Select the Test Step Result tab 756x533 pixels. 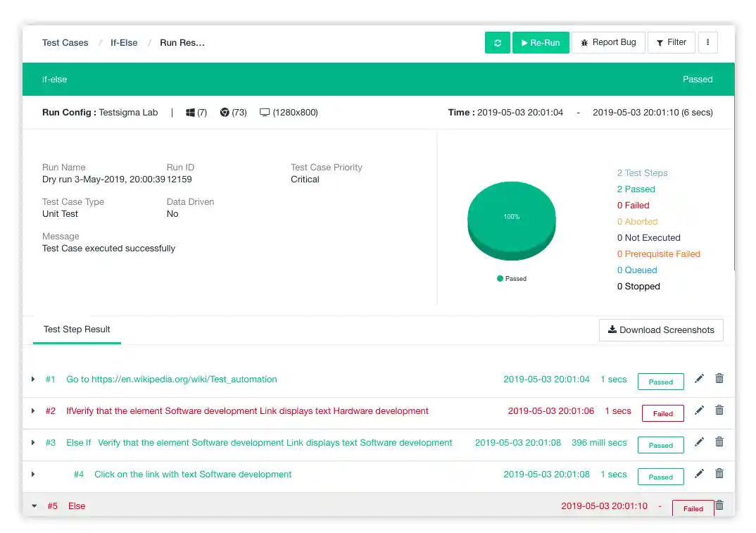point(77,330)
